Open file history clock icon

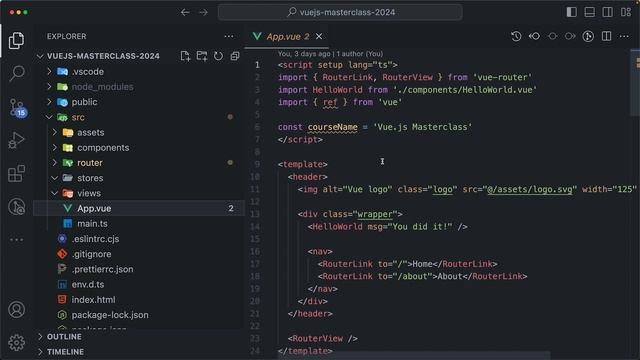[x=516, y=36]
